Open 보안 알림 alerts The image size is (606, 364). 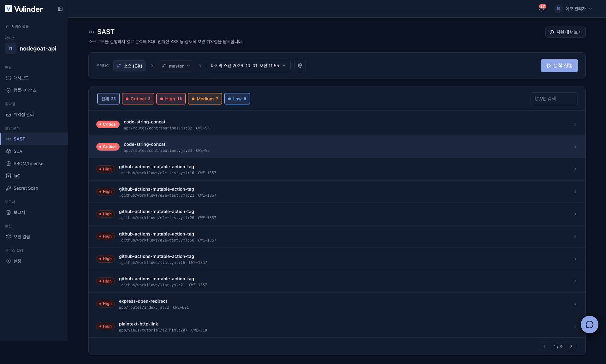point(34,237)
